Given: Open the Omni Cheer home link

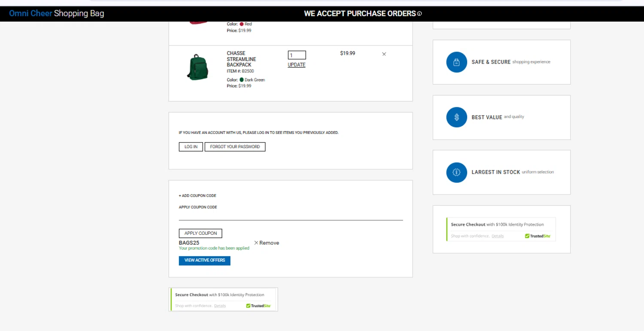Looking at the screenshot, I should 30,13.
